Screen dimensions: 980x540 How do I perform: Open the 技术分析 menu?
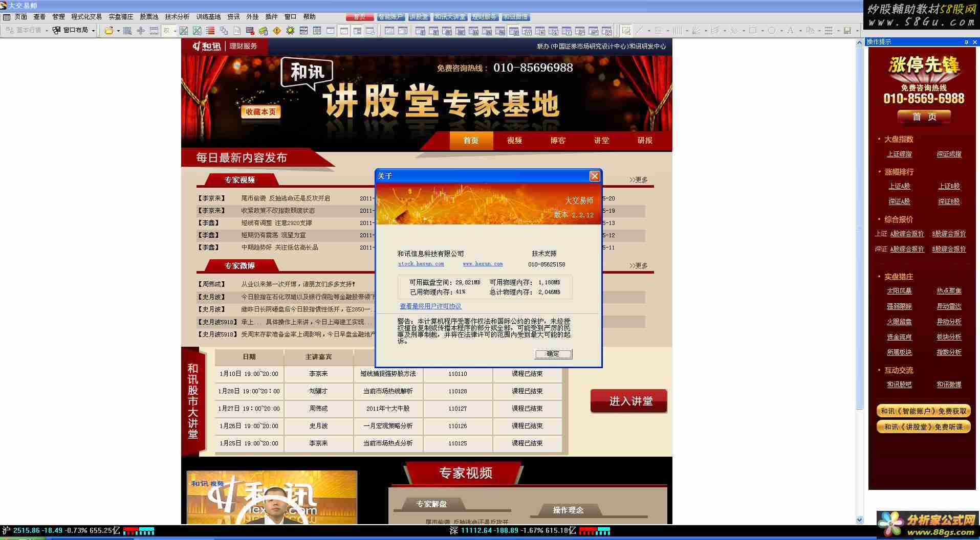(177, 17)
